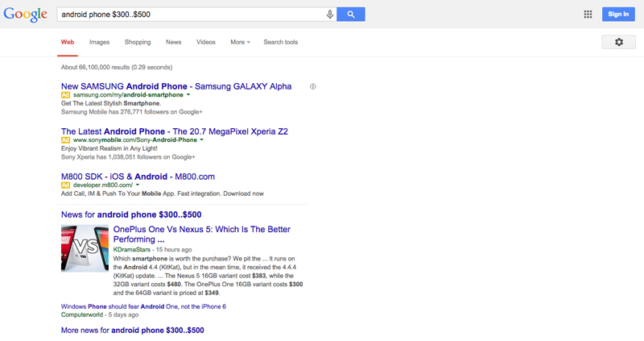Open OnePlus One Vs Nexus 5 article
The width and height of the screenshot is (644, 341).
202,235
